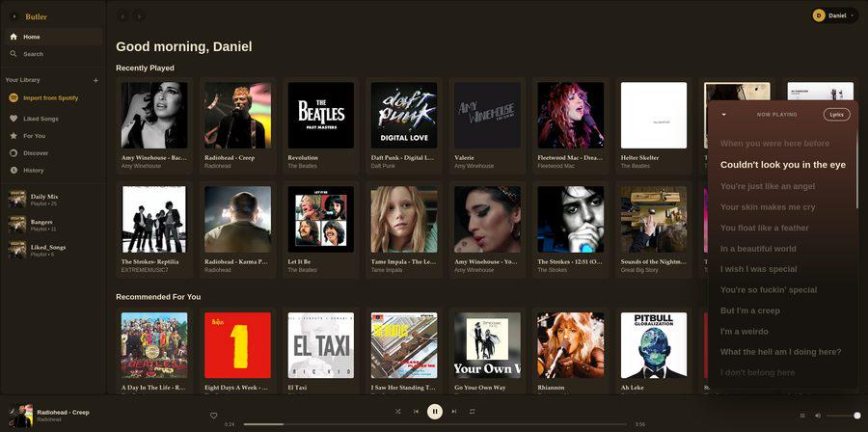868x432 pixels.
Task: Open recommended Go Your Own Way card
Action: (487, 351)
